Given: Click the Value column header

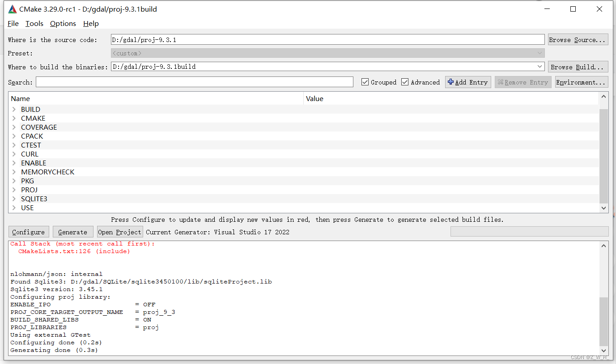Looking at the screenshot, I should 451,98.
